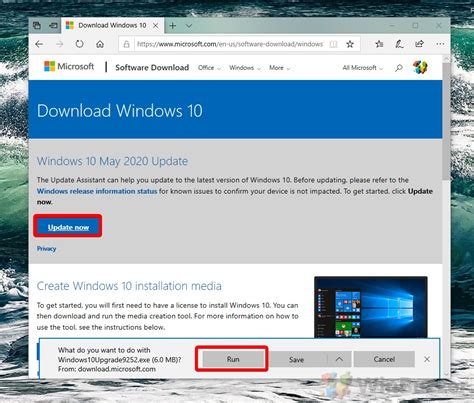The height and width of the screenshot is (403, 474).
Task: Click the page vertical scrollbar
Action: point(446,121)
